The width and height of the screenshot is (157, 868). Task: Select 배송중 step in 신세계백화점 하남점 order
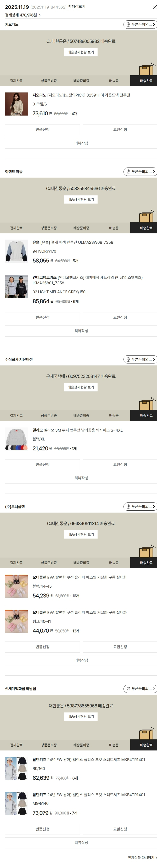tap(114, 745)
